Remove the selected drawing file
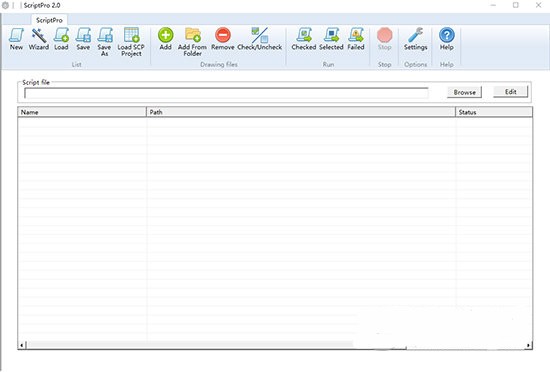 tap(223, 39)
